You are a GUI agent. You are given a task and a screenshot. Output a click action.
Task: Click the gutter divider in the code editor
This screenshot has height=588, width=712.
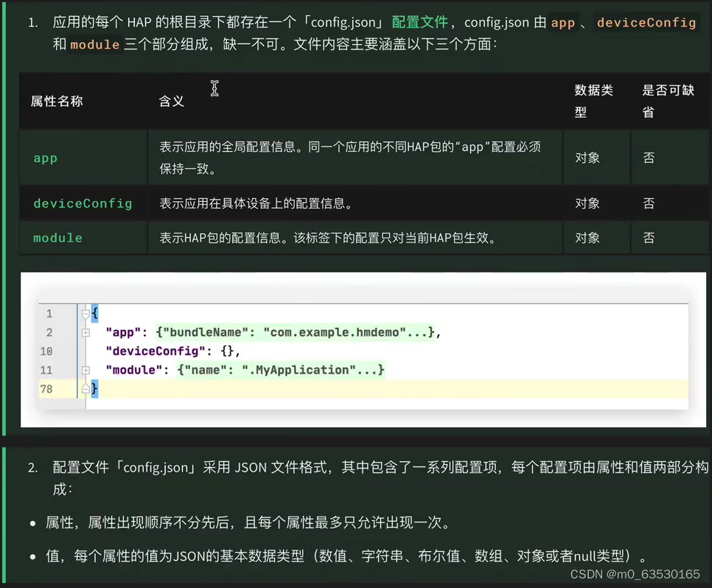(x=76, y=350)
